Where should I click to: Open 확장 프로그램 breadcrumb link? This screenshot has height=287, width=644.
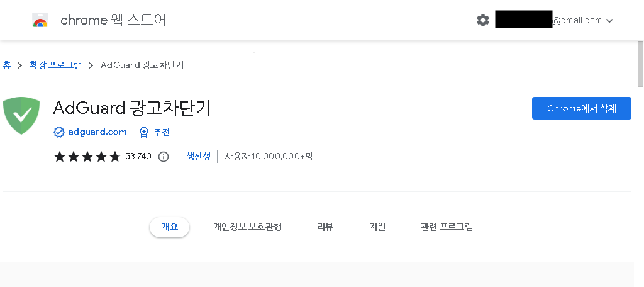click(55, 65)
